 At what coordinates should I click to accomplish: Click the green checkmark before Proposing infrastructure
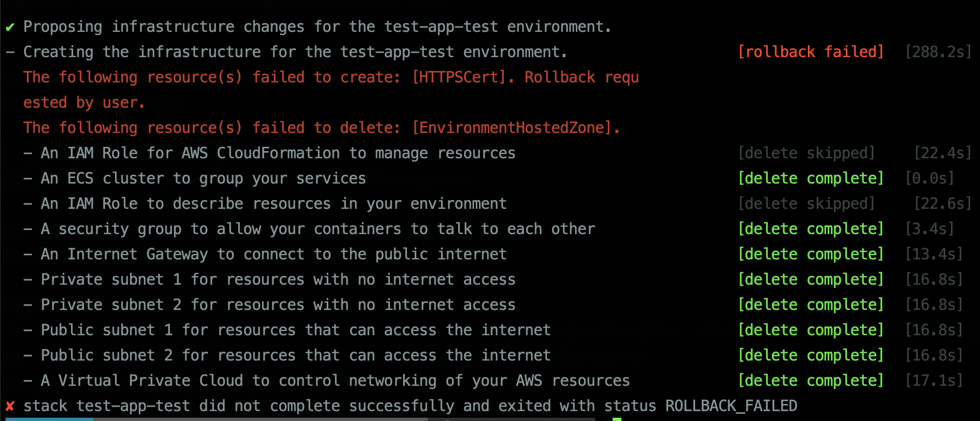[10, 27]
